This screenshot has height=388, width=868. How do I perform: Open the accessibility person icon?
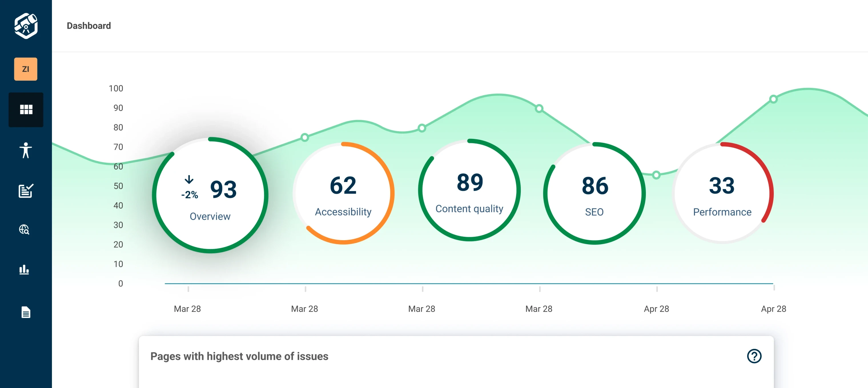click(x=26, y=150)
